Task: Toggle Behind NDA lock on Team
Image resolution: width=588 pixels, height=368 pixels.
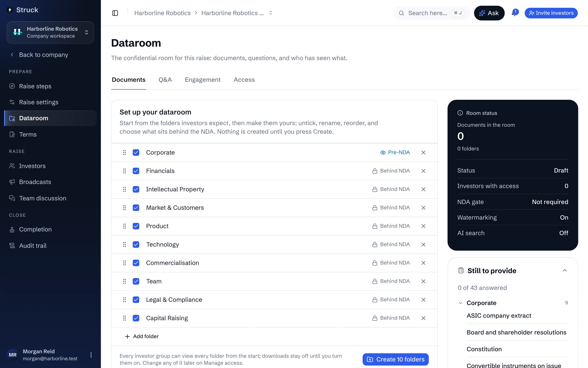Action: tap(391, 281)
